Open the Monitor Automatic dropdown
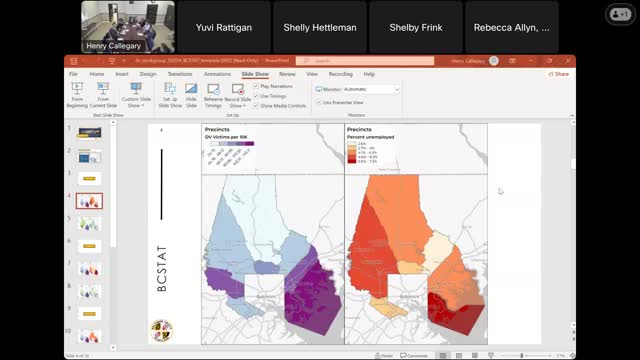 point(371,89)
